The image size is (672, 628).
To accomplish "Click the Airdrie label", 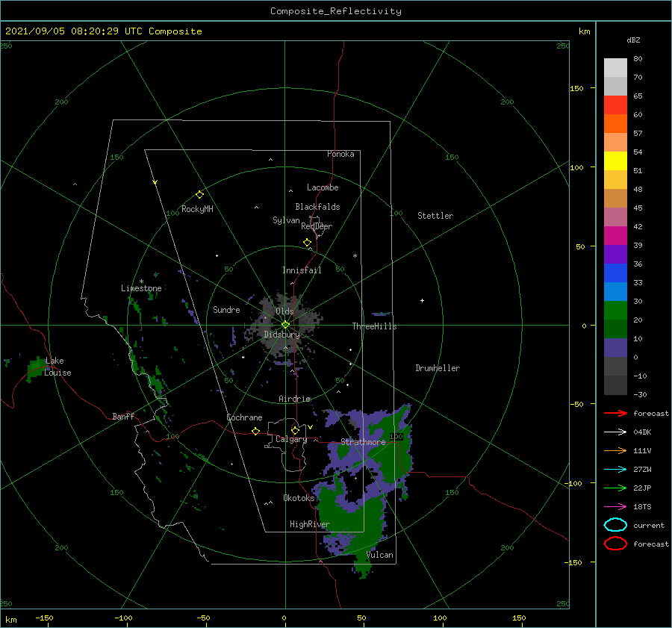I will (x=294, y=399).
